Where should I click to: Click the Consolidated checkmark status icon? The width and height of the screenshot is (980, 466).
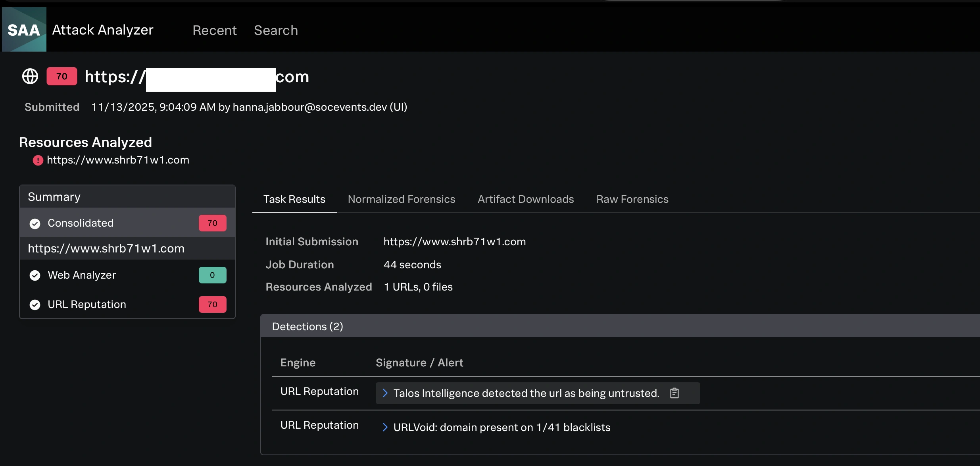coord(35,223)
